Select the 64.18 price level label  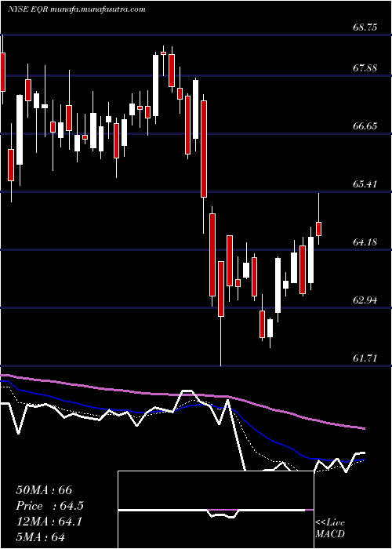point(365,242)
